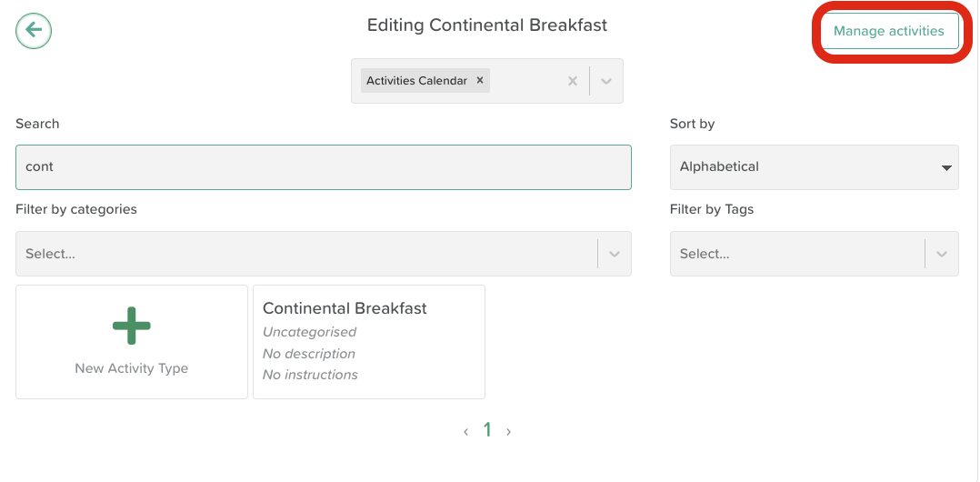Select the New Activity Type label
The width and height of the screenshot is (980, 482).
pos(132,368)
